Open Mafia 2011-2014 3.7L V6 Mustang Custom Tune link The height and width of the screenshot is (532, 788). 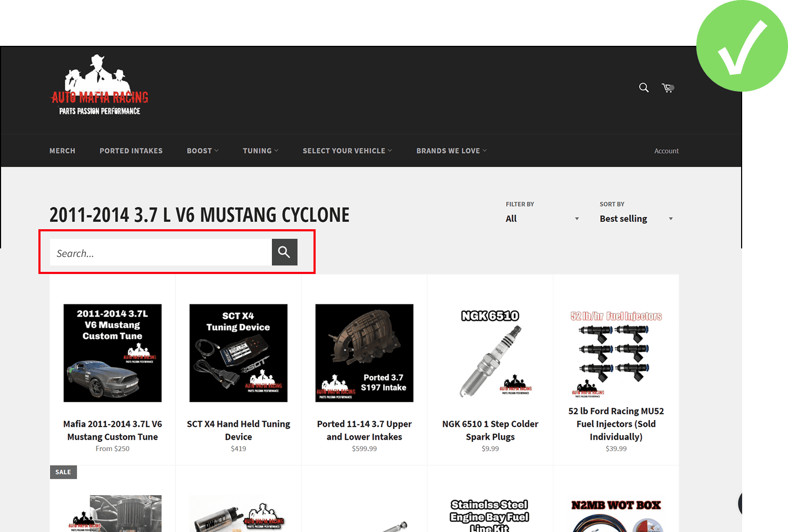tap(112, 430)
